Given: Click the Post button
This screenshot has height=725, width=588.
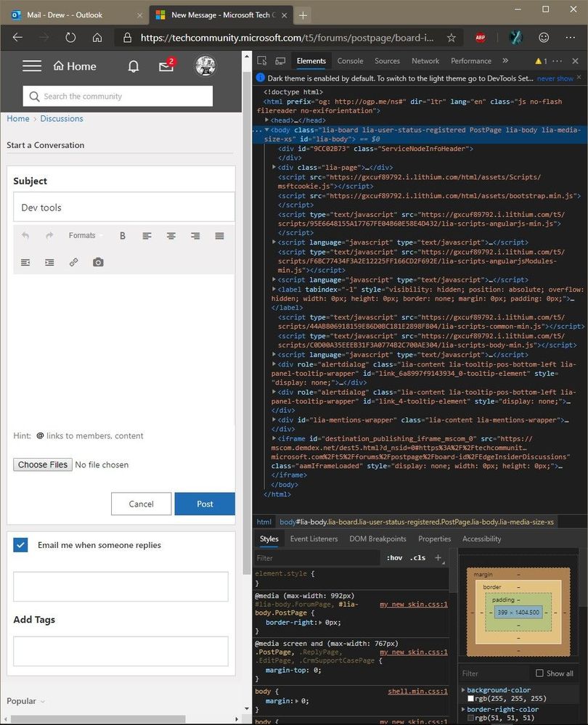Looking at the screenshot, I should tap(205, 504).
